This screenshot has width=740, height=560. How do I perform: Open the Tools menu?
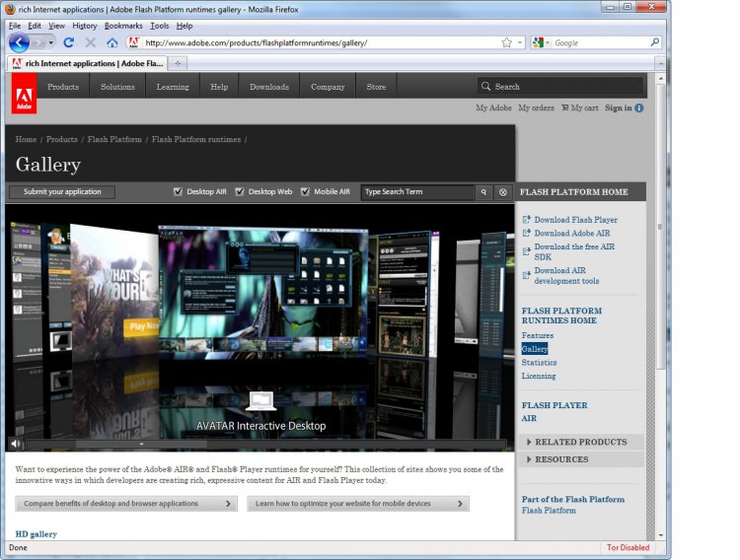[160, 26]
